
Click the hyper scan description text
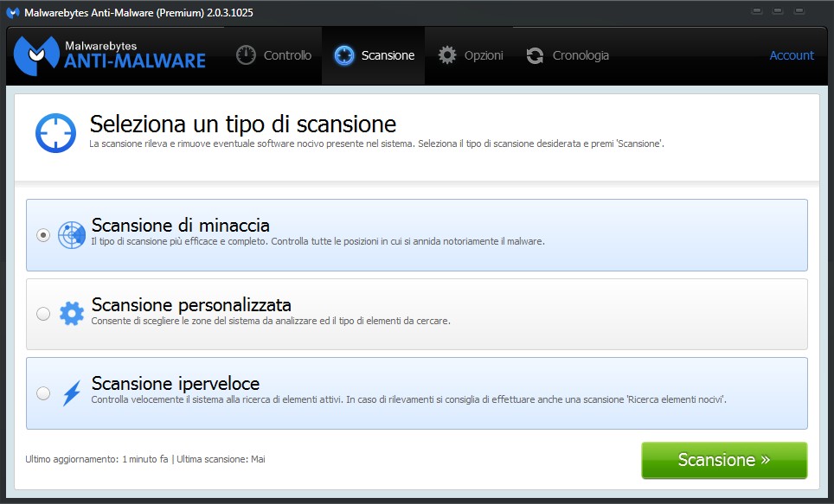408,399
